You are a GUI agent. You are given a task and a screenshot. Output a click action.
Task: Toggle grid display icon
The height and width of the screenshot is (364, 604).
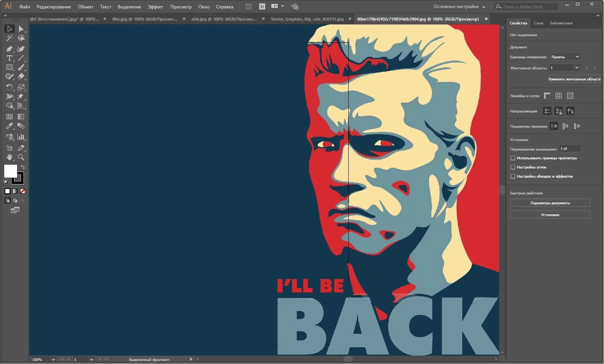coord(559,96)
